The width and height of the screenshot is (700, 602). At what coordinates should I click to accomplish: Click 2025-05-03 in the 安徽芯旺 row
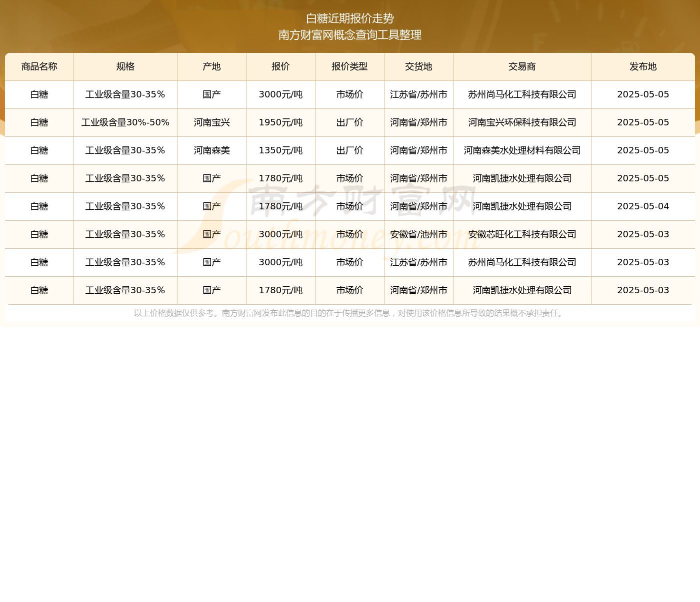pyautogui.click(x=643, y=235)
